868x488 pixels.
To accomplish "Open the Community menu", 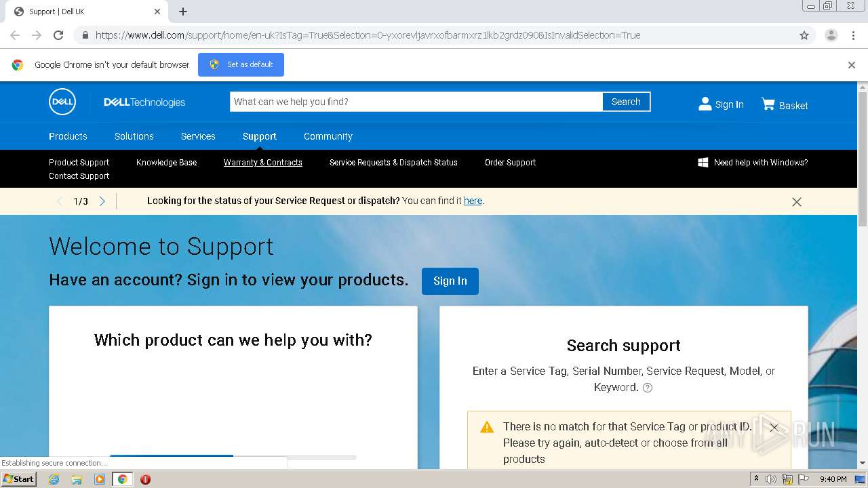I will (x=328, y=136).
